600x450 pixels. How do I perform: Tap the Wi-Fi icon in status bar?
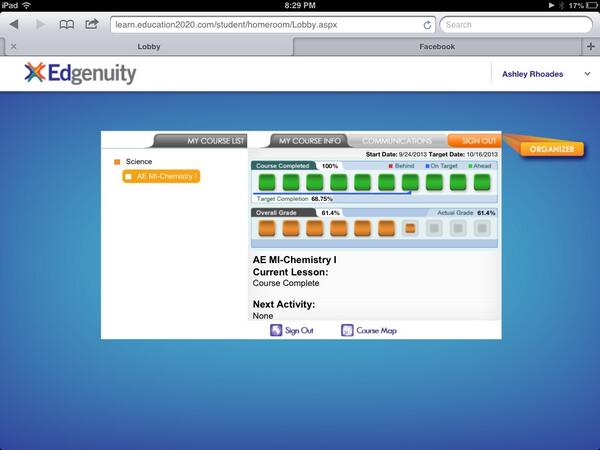pos(26,5)
